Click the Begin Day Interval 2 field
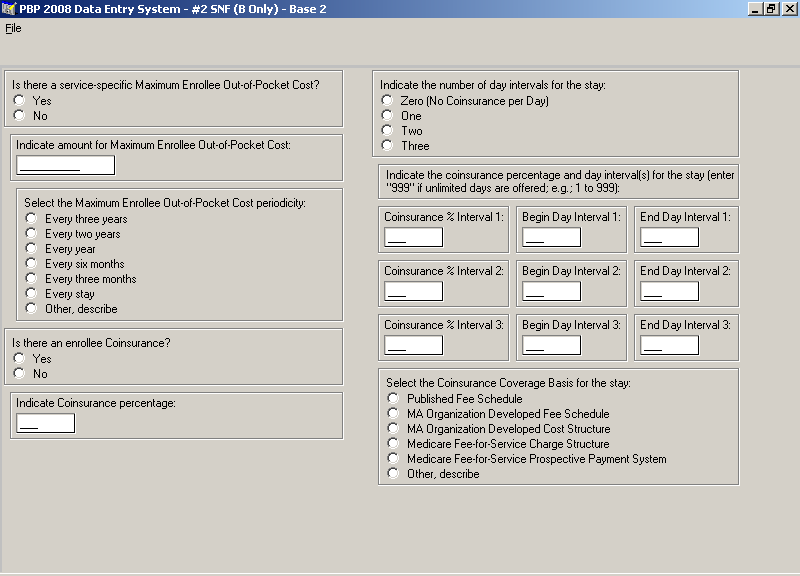This screenshot has width=800, height=576. (x=551, y=291)
